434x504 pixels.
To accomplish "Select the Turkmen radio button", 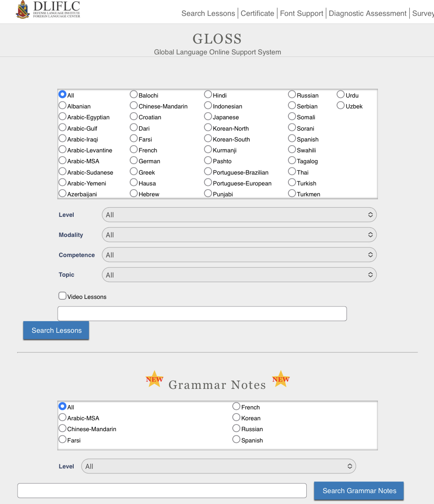I will (x=292, y=193).
